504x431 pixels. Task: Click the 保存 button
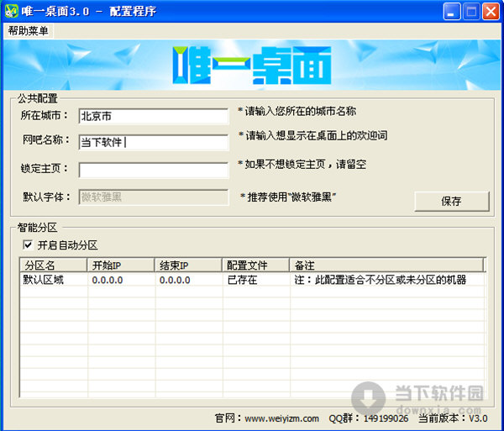452,201
